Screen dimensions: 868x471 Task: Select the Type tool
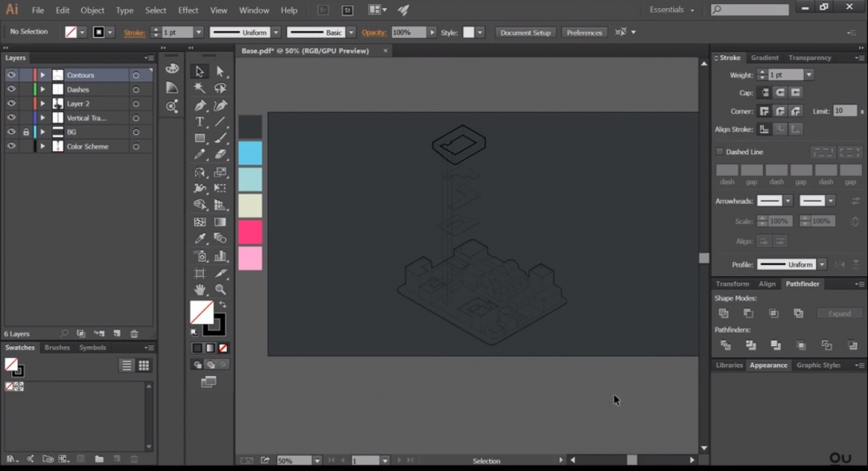point(198,121)
